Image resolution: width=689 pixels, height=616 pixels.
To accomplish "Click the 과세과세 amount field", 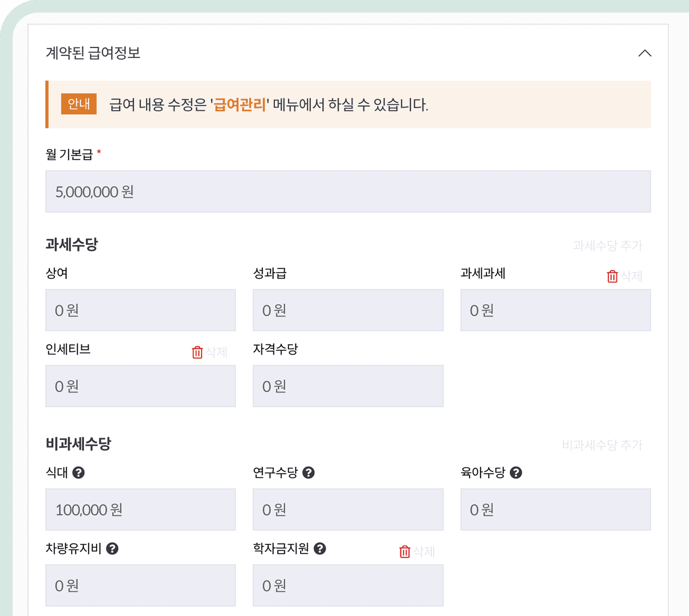I will tap(556, 310).
